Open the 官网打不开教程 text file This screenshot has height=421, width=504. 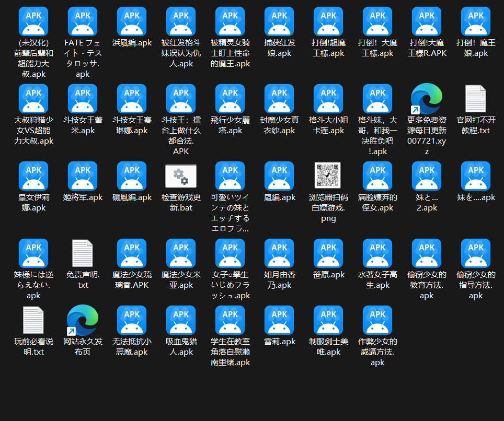pyautogui.click(x=475, y=98)
